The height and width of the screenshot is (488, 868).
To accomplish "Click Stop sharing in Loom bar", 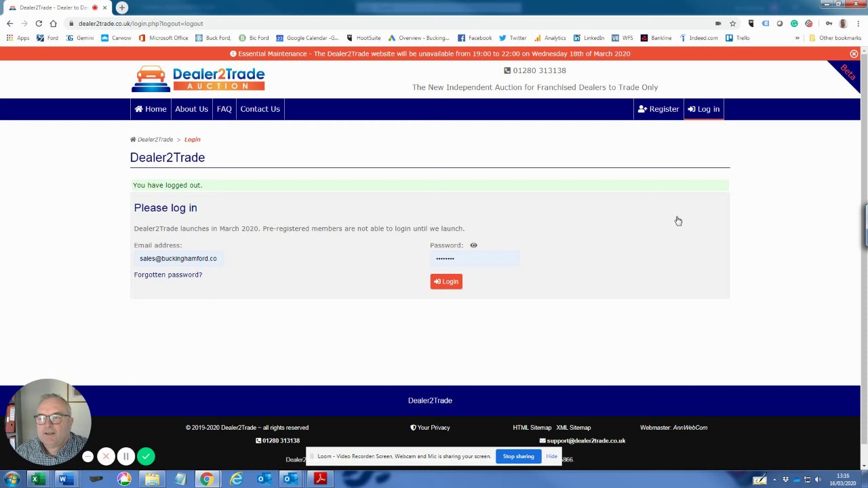I will click(518, 456).
